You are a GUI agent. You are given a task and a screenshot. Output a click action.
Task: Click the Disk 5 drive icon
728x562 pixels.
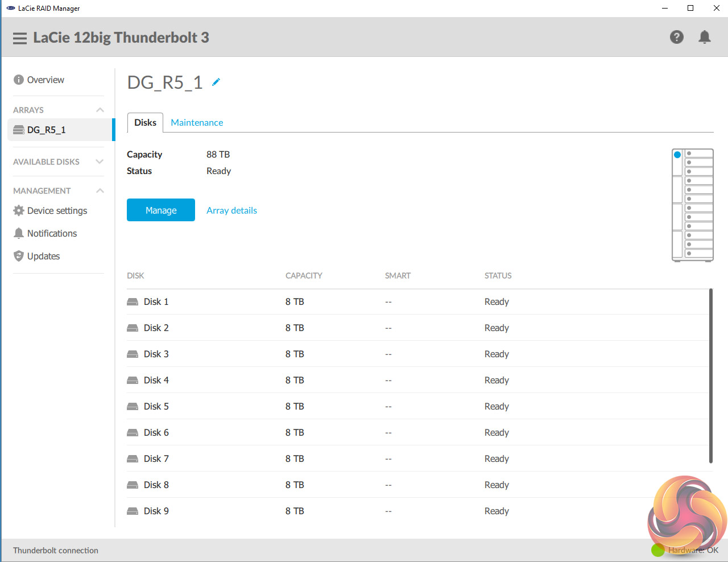[x=133, y=406]
